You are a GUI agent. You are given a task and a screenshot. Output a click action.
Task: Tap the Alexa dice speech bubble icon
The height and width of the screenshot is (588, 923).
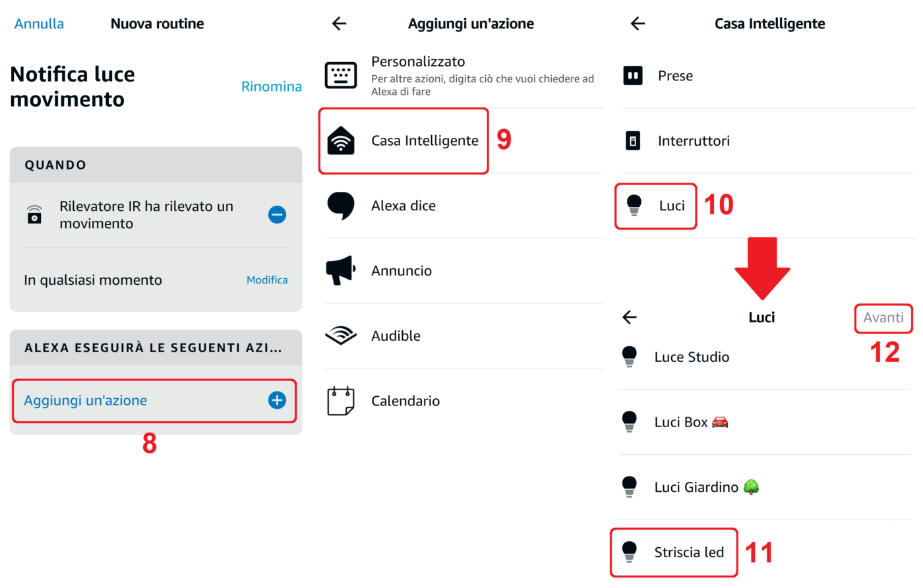coord(341,206)
